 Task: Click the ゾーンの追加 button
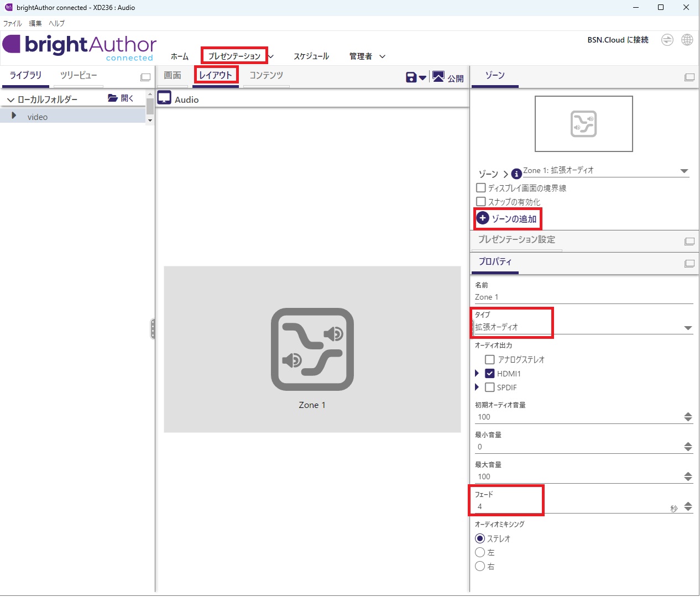(507, 219)
